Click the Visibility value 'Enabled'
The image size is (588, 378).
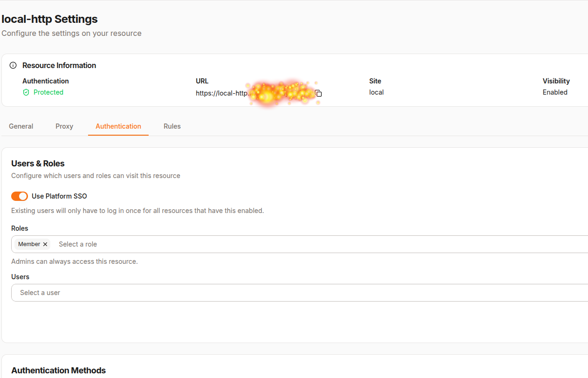[x=555, y=92]
